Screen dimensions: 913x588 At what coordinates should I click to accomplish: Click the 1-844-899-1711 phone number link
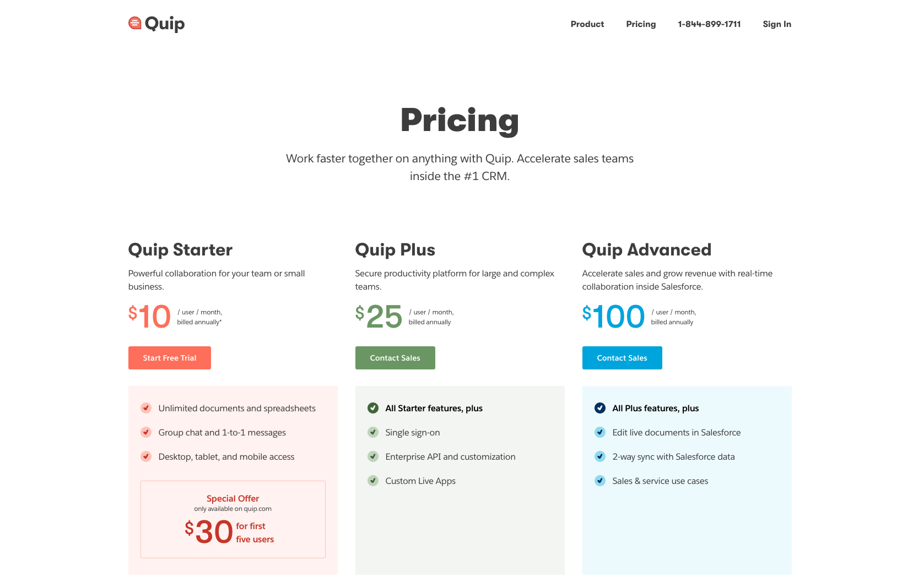[709, 24]
